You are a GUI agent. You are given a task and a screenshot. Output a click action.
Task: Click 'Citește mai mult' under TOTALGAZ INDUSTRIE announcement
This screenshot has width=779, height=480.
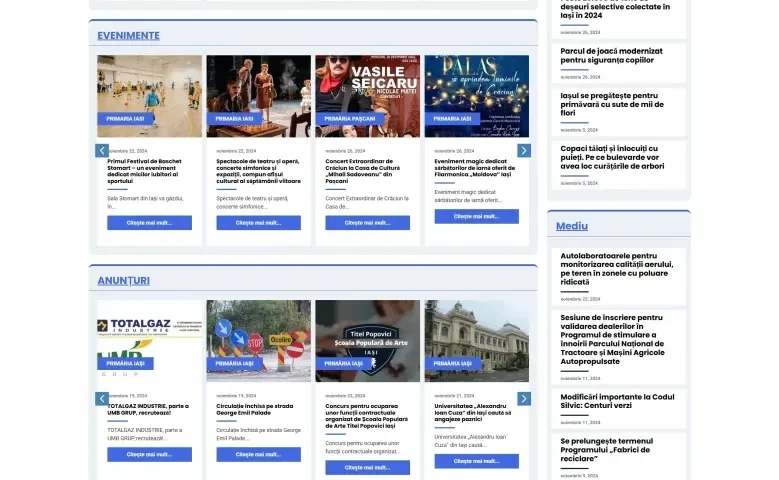[149, 455]
